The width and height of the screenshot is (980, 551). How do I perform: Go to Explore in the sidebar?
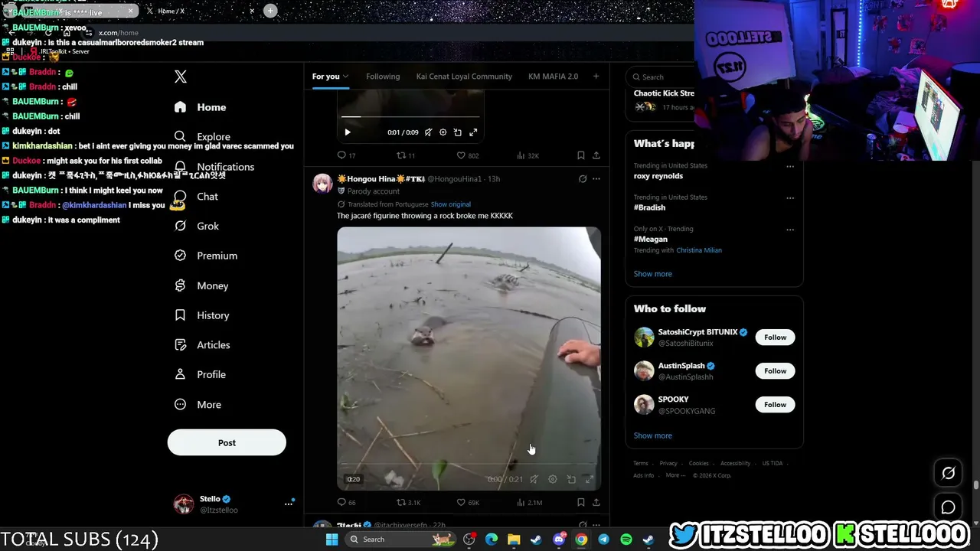coord(203,137)
